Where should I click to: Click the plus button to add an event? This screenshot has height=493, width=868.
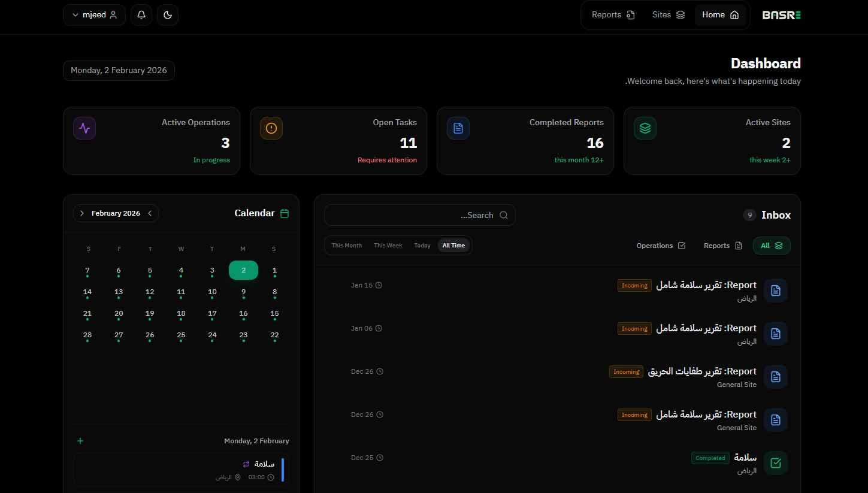tap(80, 440)
